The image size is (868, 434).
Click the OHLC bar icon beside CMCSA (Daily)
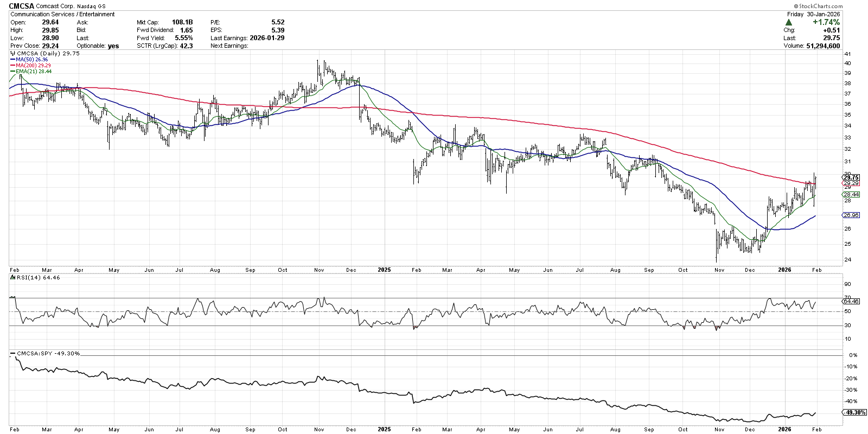(x=13, y=54)
